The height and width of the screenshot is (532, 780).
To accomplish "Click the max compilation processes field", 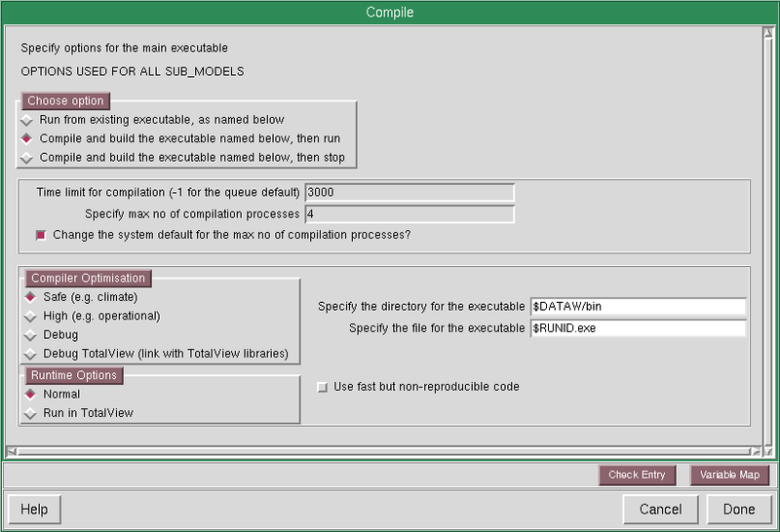I will [409, 214].
